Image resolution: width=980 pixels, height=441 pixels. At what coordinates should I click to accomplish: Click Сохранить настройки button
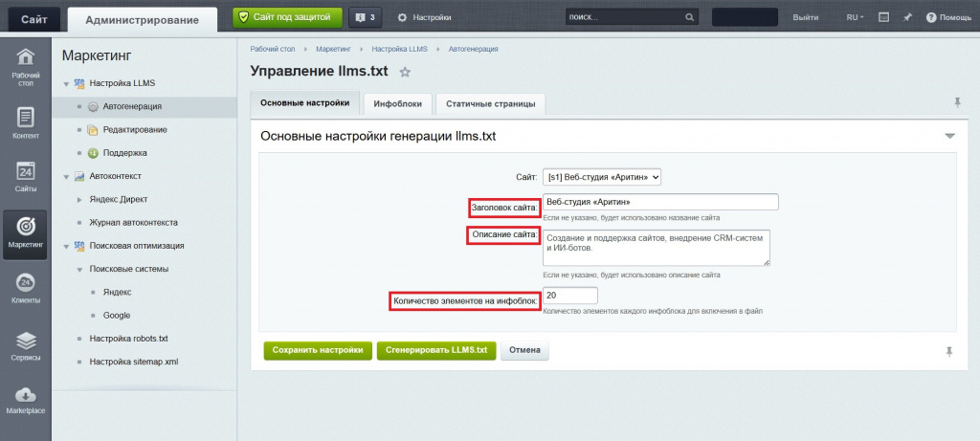pyautogui.click(x=318, y=350)
